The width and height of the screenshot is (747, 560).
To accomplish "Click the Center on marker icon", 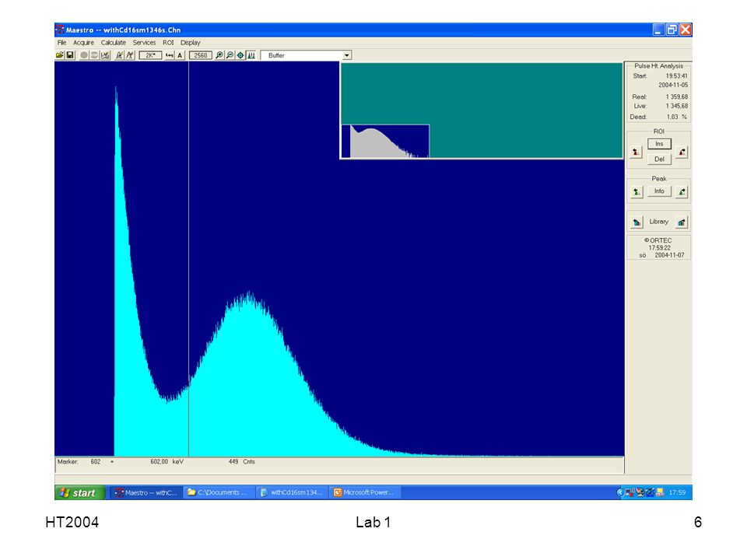I will [x=240, y=55].
